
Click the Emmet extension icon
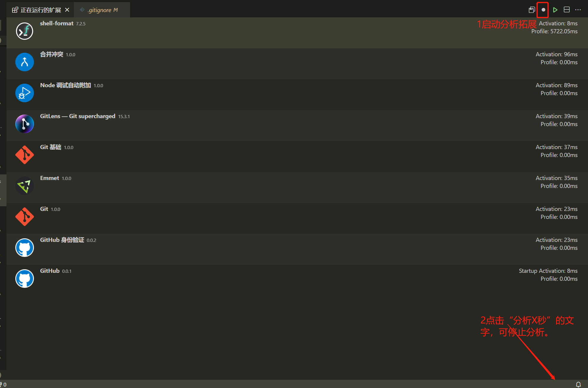point(24,186)
